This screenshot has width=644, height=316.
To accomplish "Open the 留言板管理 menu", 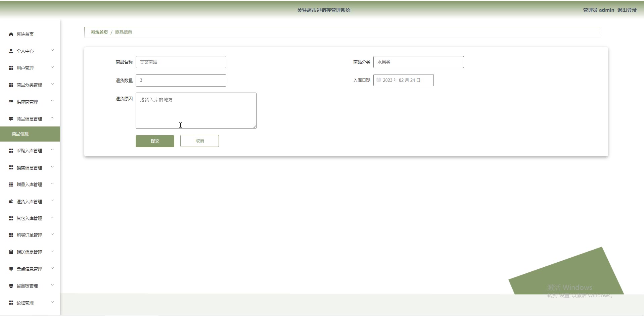I will point(30,286).
